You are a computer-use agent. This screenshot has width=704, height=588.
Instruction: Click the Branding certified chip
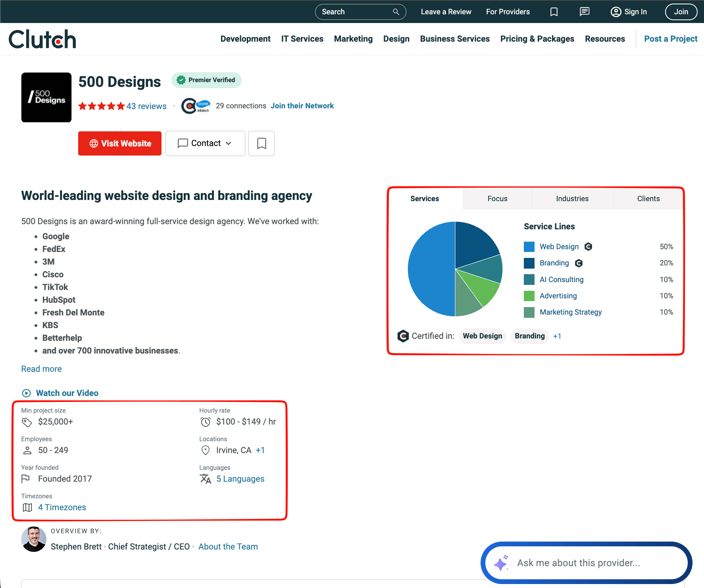530,336
